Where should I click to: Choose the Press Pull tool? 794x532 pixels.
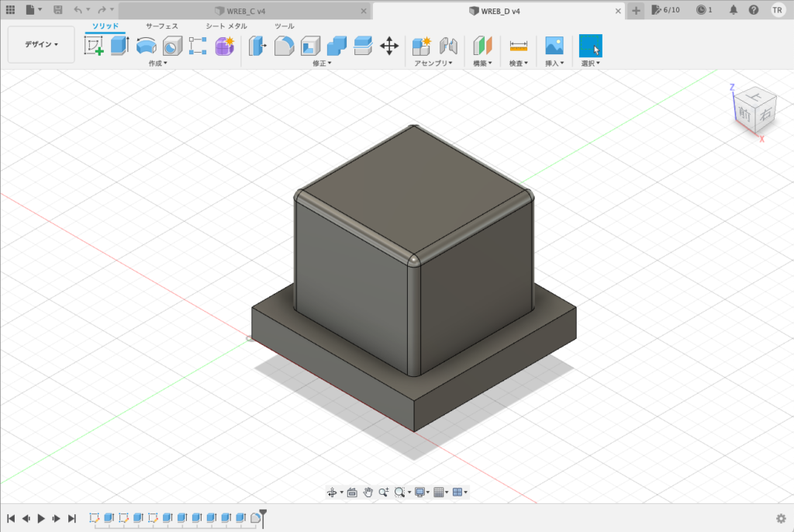[257, 46]
